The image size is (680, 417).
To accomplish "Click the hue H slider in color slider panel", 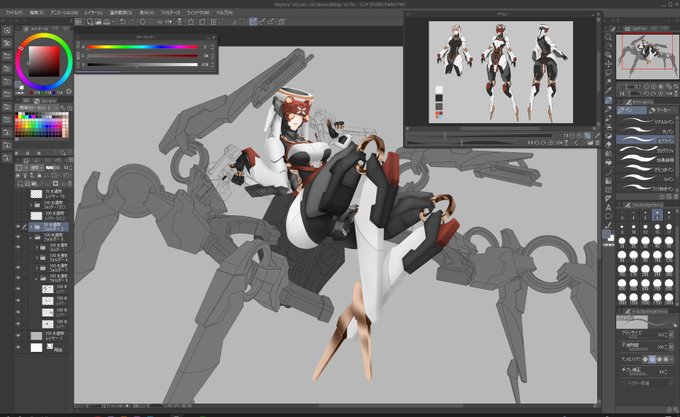I will (x=142, y=47).
